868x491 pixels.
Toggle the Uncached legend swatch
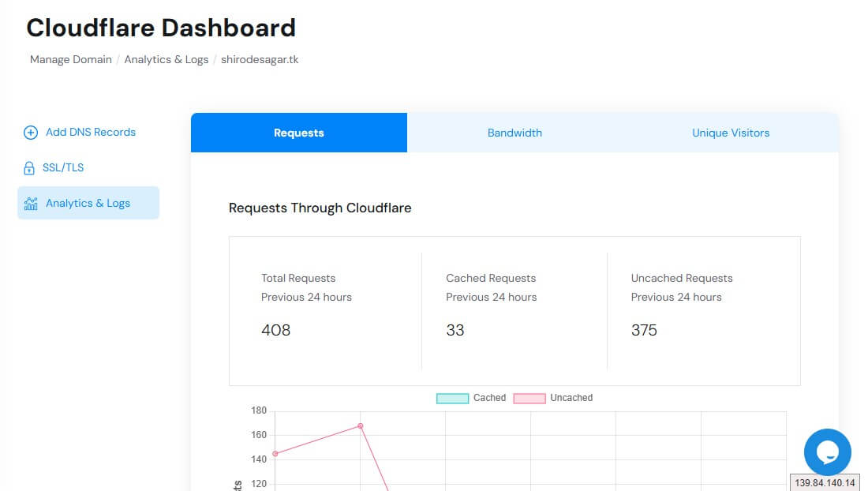(x=529, y=398)
